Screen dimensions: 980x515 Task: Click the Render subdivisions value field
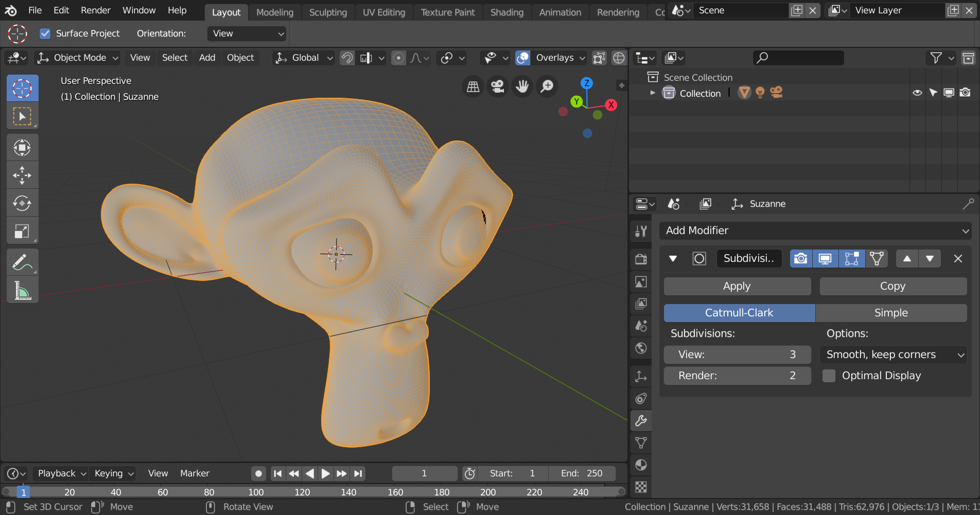(x=737, y=376)
